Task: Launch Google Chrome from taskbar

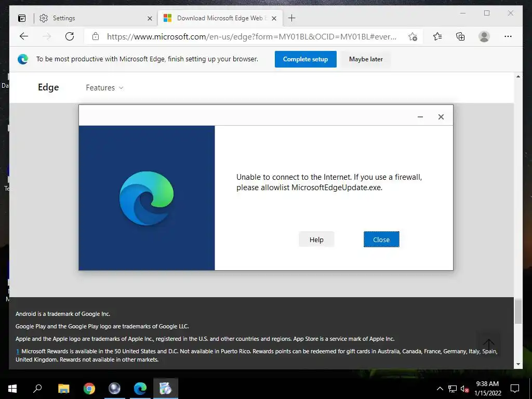Action: pyautogui.click(x=89, y=389)
